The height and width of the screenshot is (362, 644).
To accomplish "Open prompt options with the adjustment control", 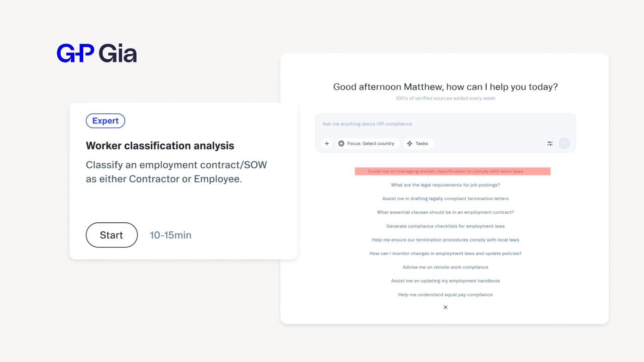I will [x=550, y=143].
